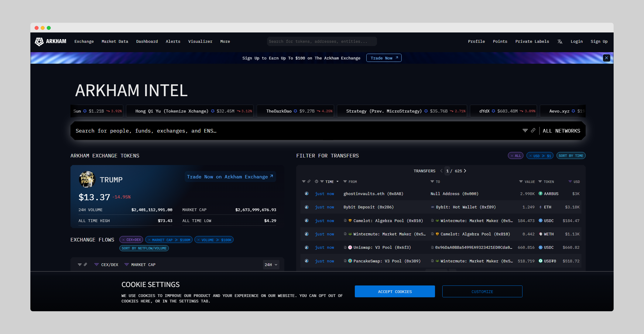
Task: Open the Market Data menu
Action: click(115, 42)
